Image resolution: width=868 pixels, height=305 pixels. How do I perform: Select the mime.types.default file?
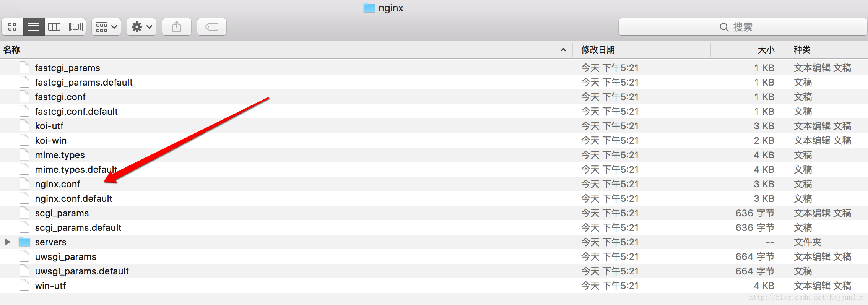[x=76, y=170]
